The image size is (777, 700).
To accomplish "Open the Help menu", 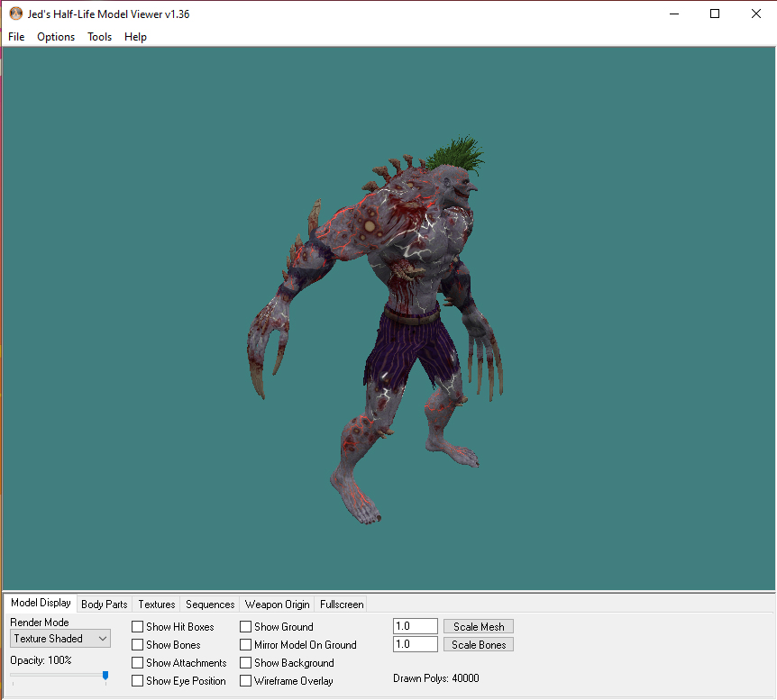I will pyautogui.click(x=135, y=37).
